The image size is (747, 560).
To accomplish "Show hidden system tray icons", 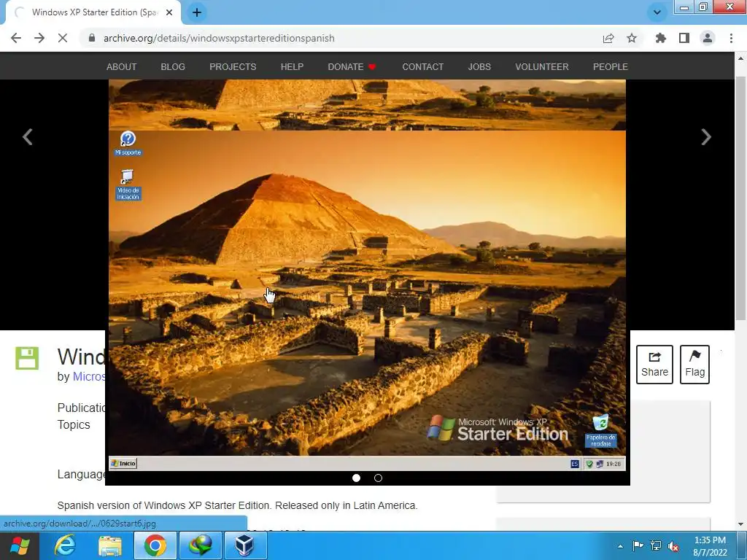I will 620,546.
